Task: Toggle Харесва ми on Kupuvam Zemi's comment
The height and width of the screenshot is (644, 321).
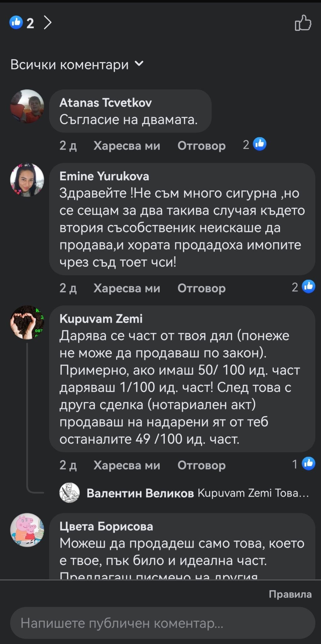Action: 127,465
